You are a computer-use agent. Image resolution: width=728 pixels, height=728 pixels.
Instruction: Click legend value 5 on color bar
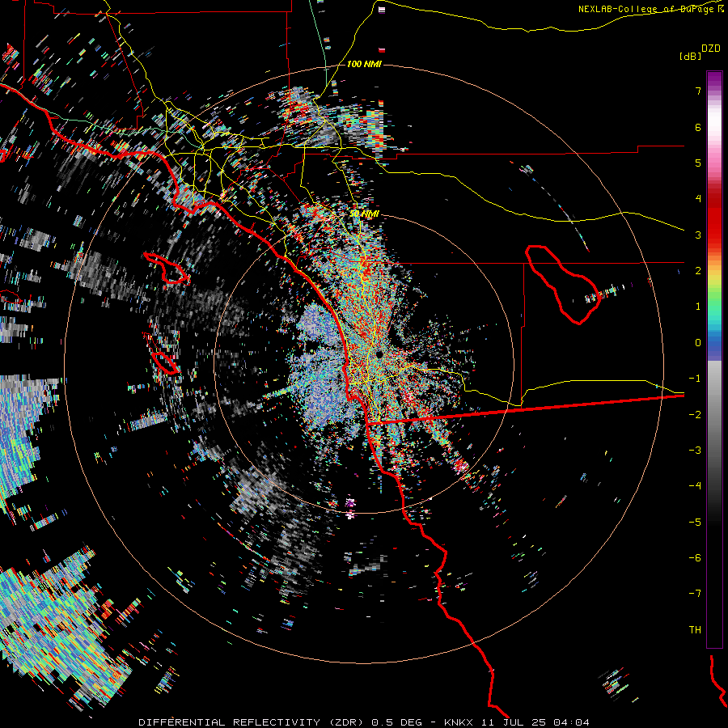pos(698,163)
